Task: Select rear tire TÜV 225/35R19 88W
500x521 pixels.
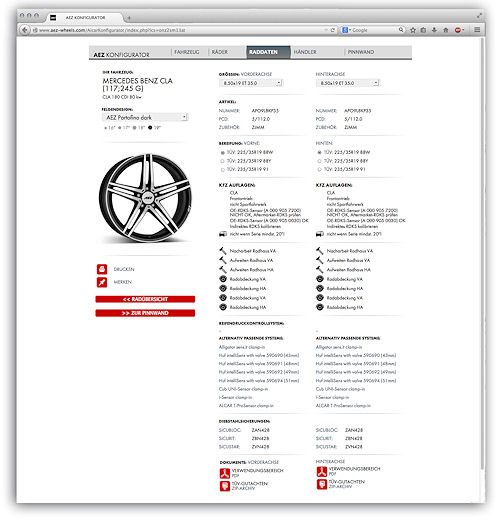Action: point(319,153)
